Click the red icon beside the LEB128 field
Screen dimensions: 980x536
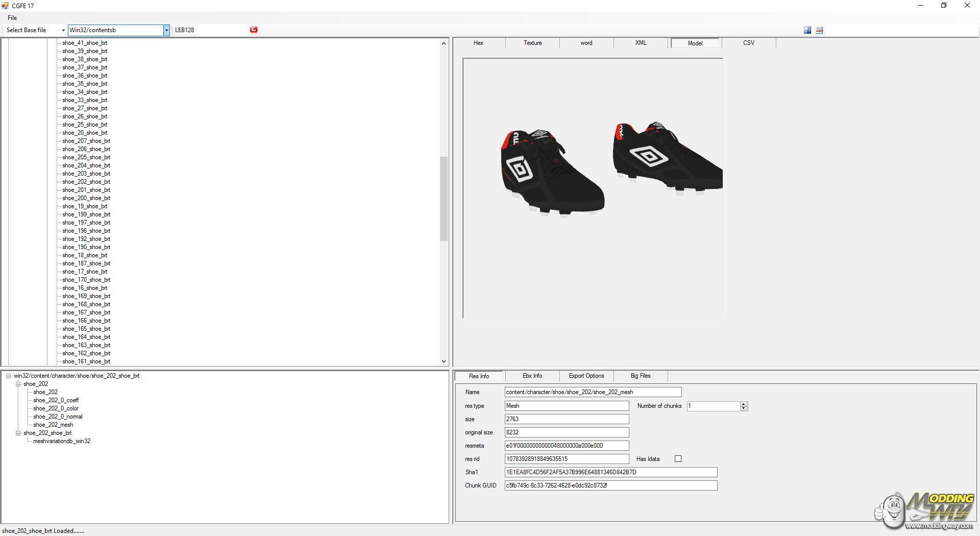click(x=254, y=30)
